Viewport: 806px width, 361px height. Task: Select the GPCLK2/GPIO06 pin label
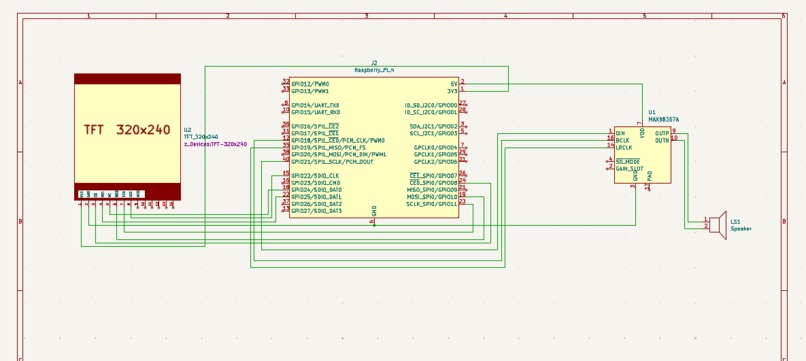436,162
